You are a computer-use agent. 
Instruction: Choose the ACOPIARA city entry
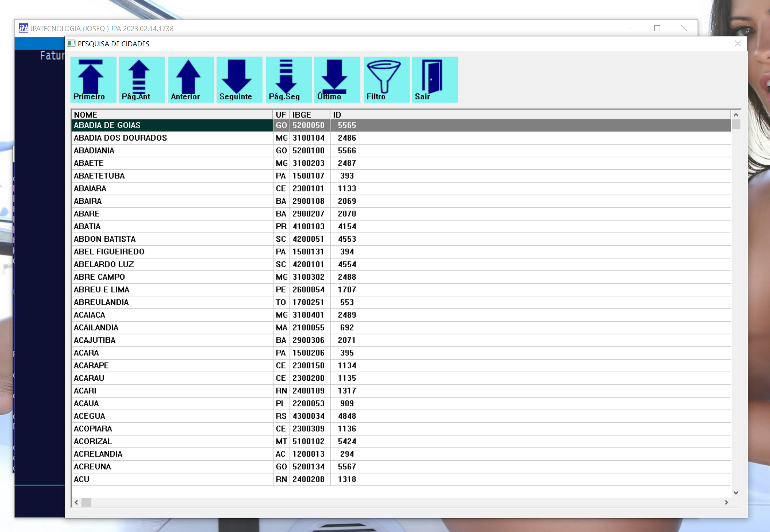93,429
